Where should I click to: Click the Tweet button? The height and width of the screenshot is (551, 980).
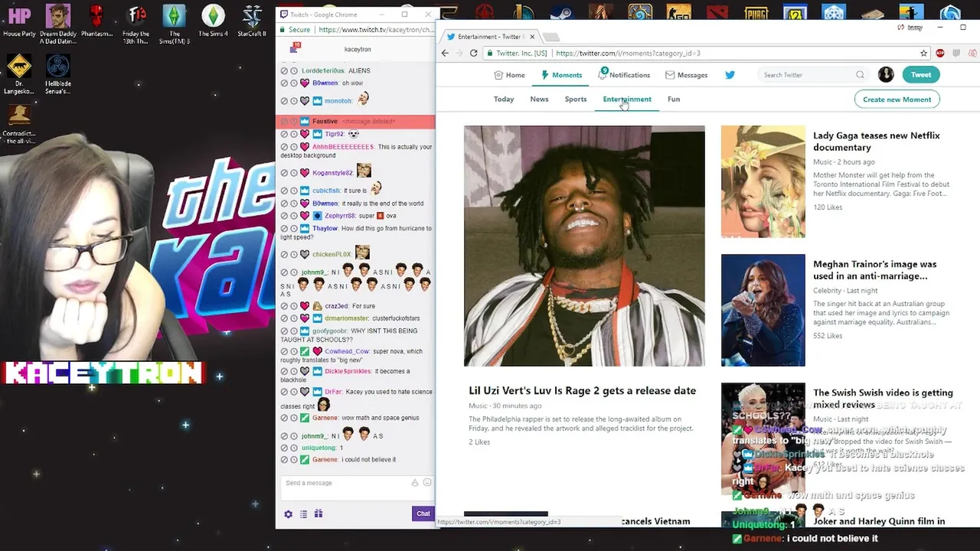(921, 74)
